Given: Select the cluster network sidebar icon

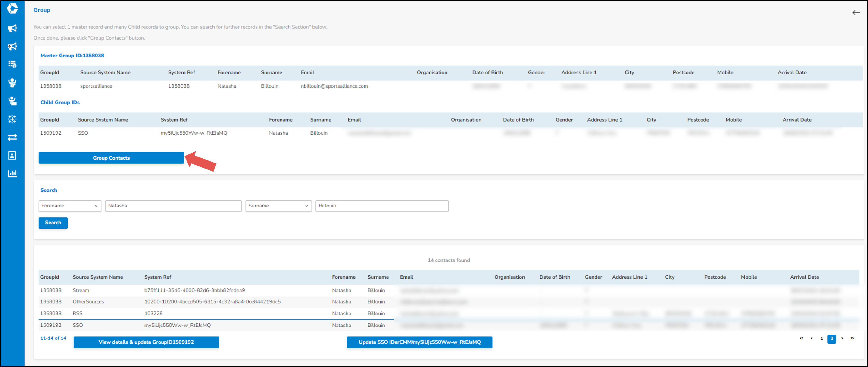Looking at the screenshot, I should tap(12, 119).
